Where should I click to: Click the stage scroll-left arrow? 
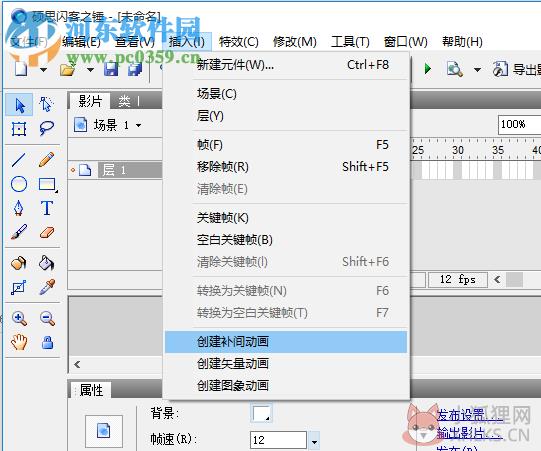77,364
